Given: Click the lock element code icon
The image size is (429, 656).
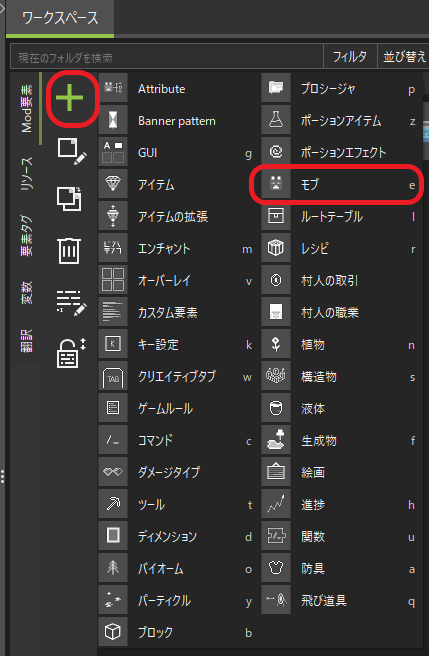Looking at the screenshot, I should coord(71,353).
